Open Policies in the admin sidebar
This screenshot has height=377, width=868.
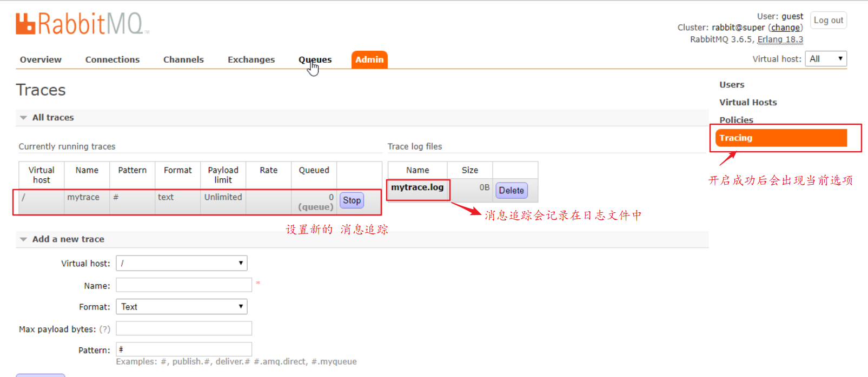coord(736,120)
